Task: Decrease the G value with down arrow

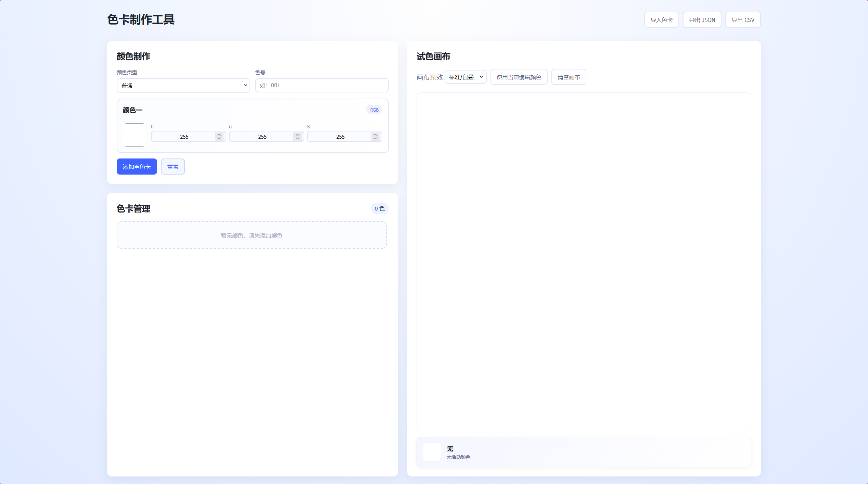Action: (x=297, y=139)
